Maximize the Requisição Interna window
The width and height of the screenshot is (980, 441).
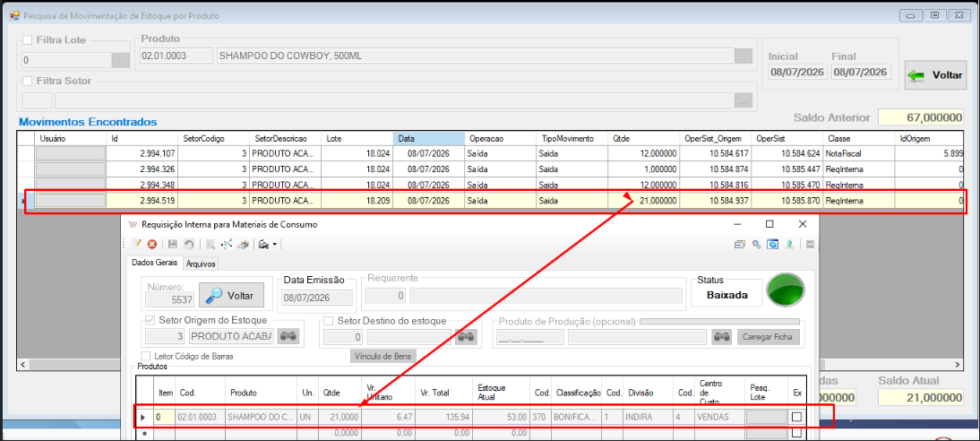point(769,224)
